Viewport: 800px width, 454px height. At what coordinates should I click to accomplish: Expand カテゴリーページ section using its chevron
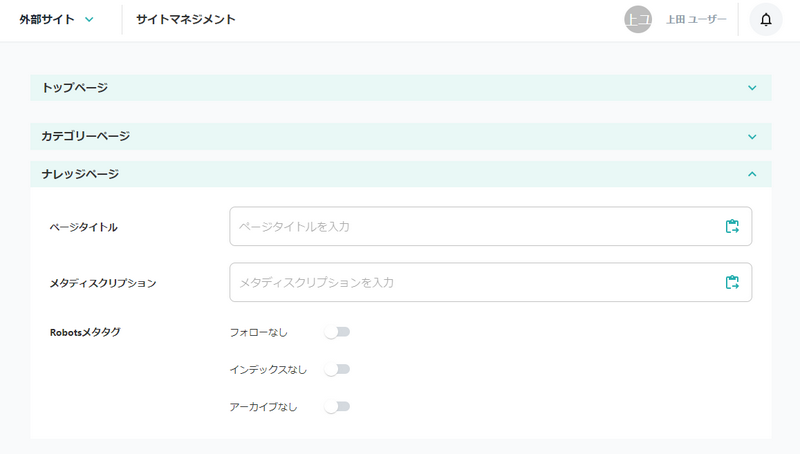(752, 136)
